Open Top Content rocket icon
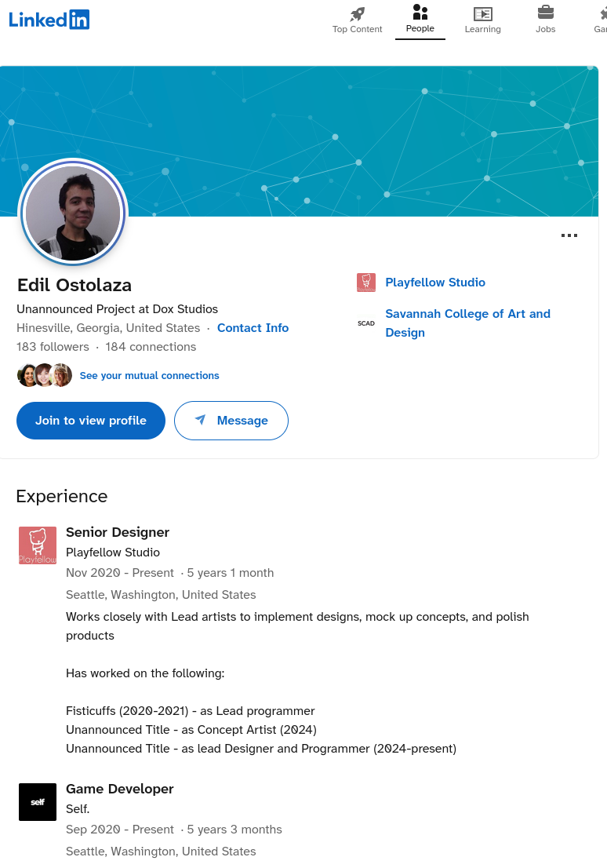The width and height of the screenshot is (607, 868). click(358, 14)
